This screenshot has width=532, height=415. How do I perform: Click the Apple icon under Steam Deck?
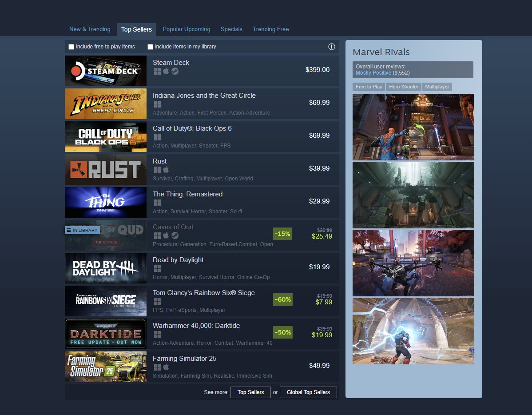(166, 72)
